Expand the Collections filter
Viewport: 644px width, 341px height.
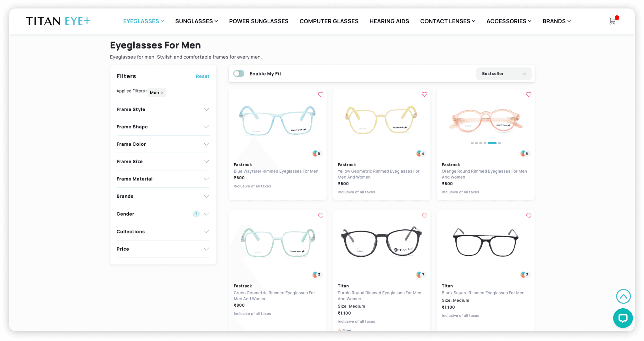tap(163, 232)
